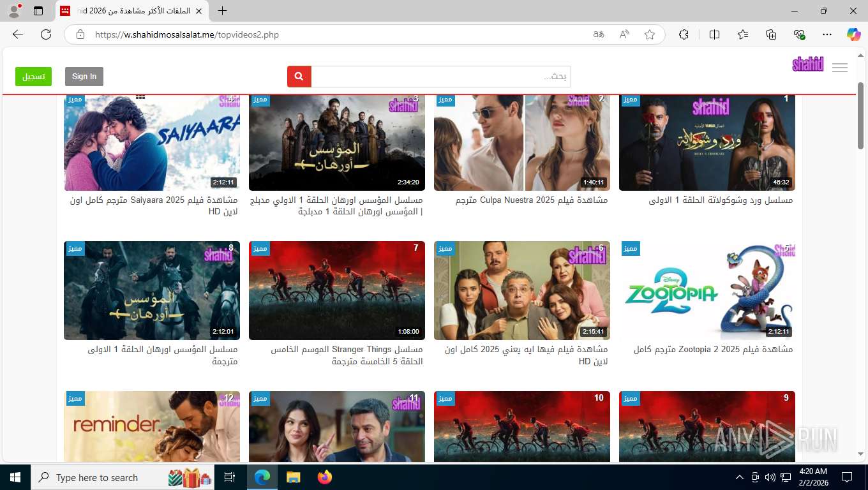This screenshot has width=868, height=490.
Task: Open Microsoft Edge from taskbar
Action: pos(262,477)
